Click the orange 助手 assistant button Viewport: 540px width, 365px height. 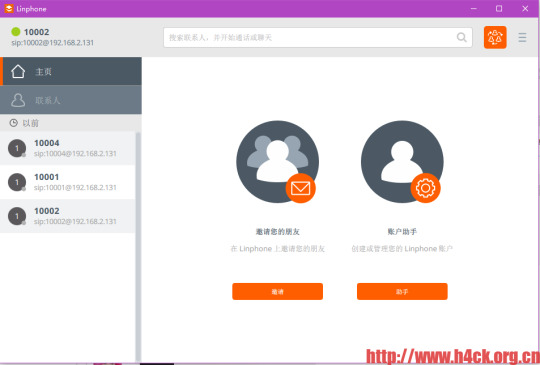(x=402, y=292)
